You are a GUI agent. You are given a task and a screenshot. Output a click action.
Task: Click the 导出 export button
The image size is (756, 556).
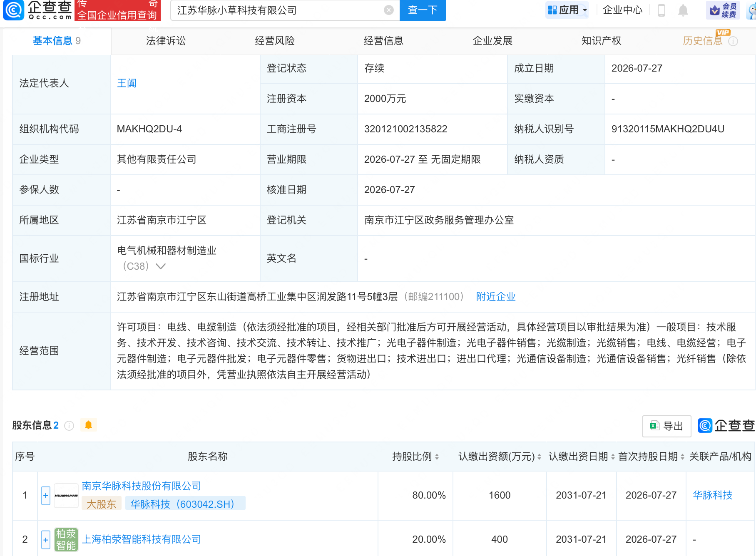tap(666, 426)
